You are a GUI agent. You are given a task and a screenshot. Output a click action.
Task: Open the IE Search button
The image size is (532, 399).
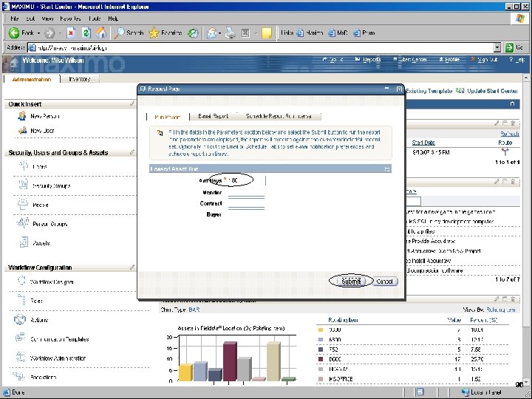(x=129, y=33)
